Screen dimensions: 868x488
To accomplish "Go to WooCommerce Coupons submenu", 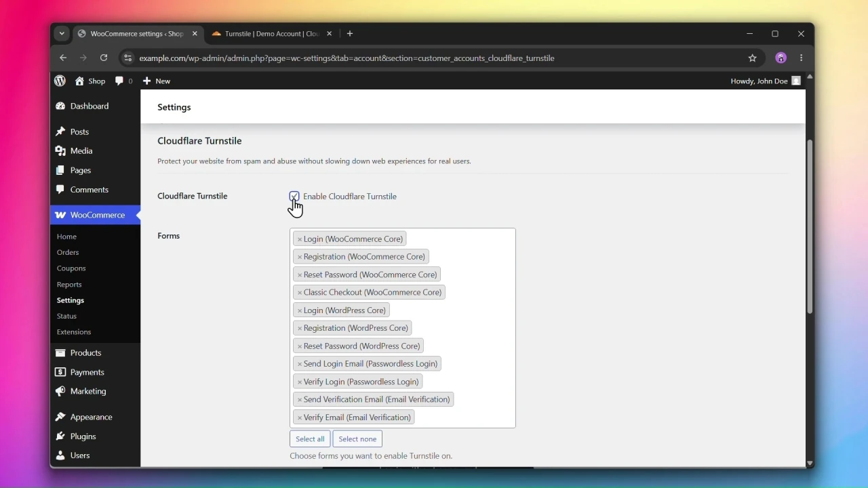I will [x=71, y=268].
